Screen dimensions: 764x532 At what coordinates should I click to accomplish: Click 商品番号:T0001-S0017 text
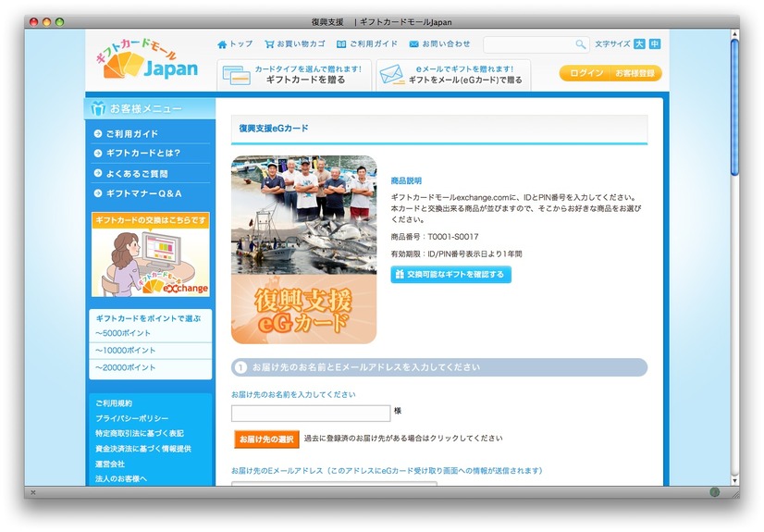tap(435, 237)
